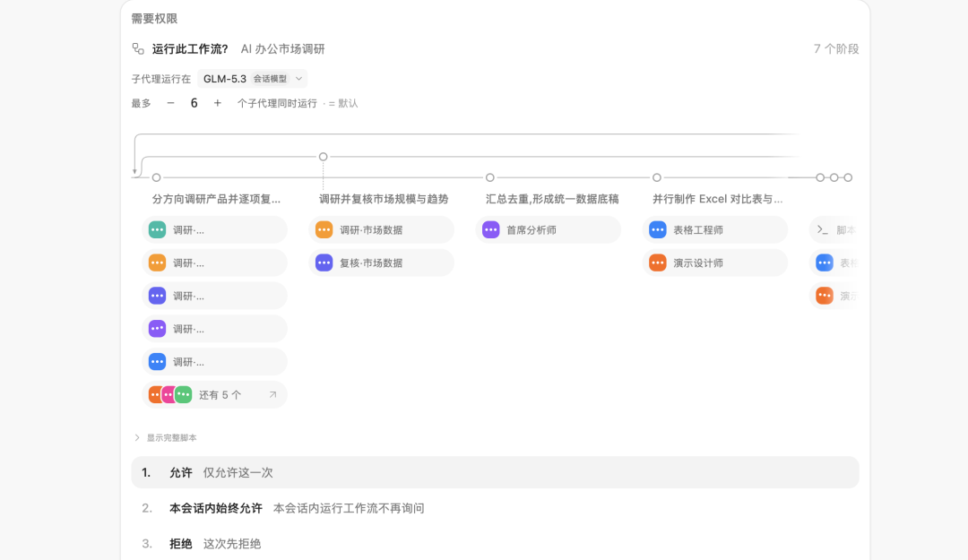Click the 调研·市场数据 orange agent icon
Screen dimensions: 968x560
coord(324,229)
